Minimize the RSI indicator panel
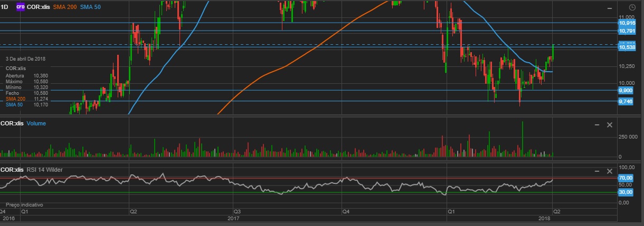 [x=597, y=171]
